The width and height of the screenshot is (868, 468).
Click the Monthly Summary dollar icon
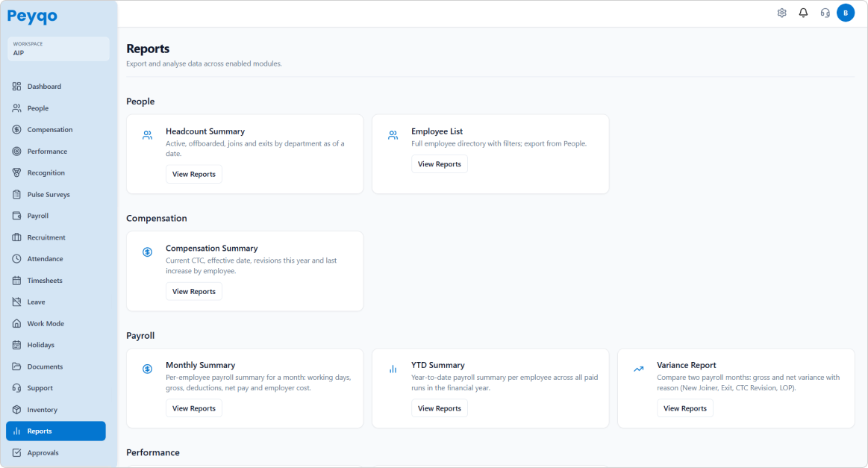tap(147, 369)
